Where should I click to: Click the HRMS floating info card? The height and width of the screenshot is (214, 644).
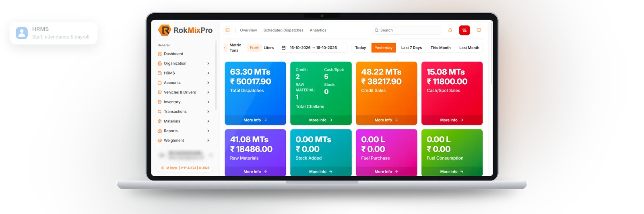point(54,33)
